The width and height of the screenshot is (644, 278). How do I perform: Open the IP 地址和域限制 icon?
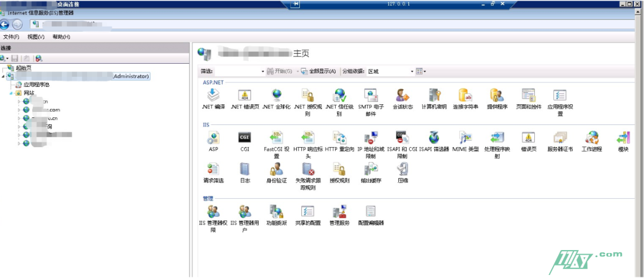point(370,138)
